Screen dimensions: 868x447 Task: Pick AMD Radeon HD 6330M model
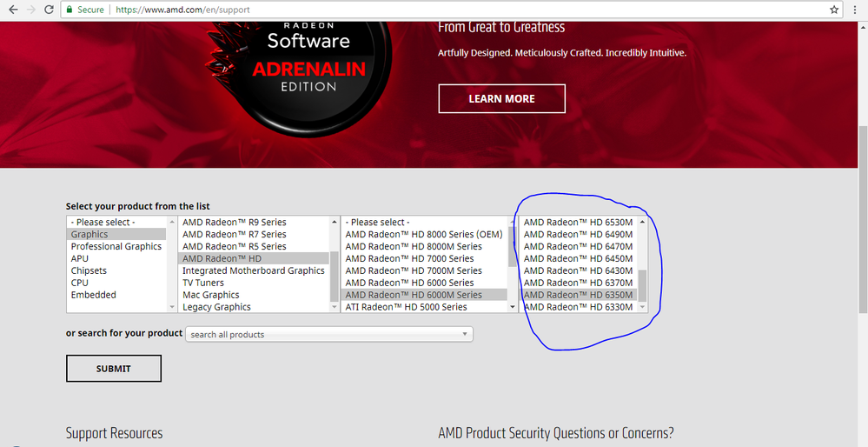579,307
